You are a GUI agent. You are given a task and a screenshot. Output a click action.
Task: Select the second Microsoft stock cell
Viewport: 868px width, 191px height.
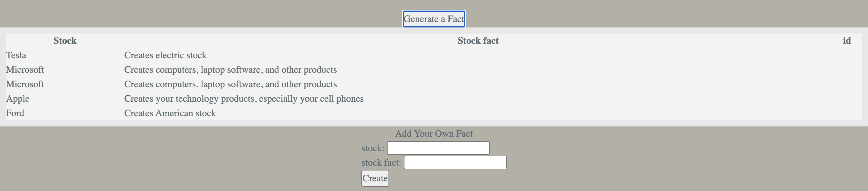tap(25, 84)
